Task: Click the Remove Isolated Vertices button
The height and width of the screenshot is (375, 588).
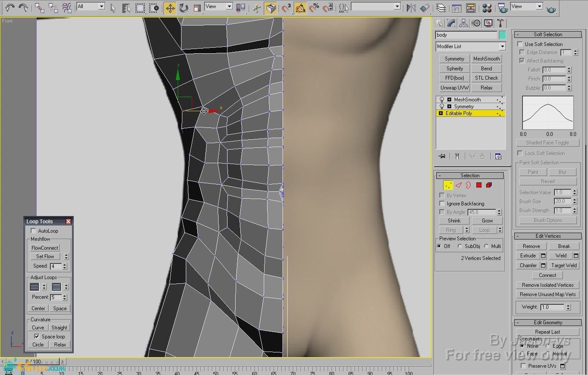Action: click(548, 285)
